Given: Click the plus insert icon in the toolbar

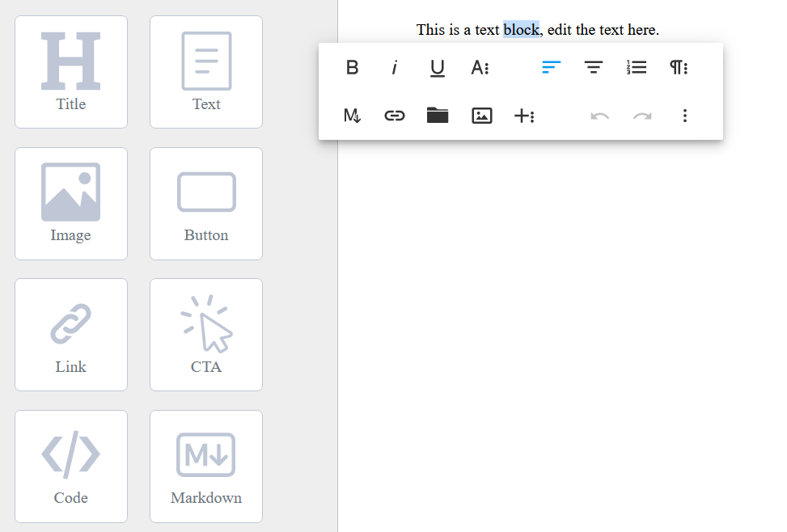Looking at the screenshot, I should 524,116.
